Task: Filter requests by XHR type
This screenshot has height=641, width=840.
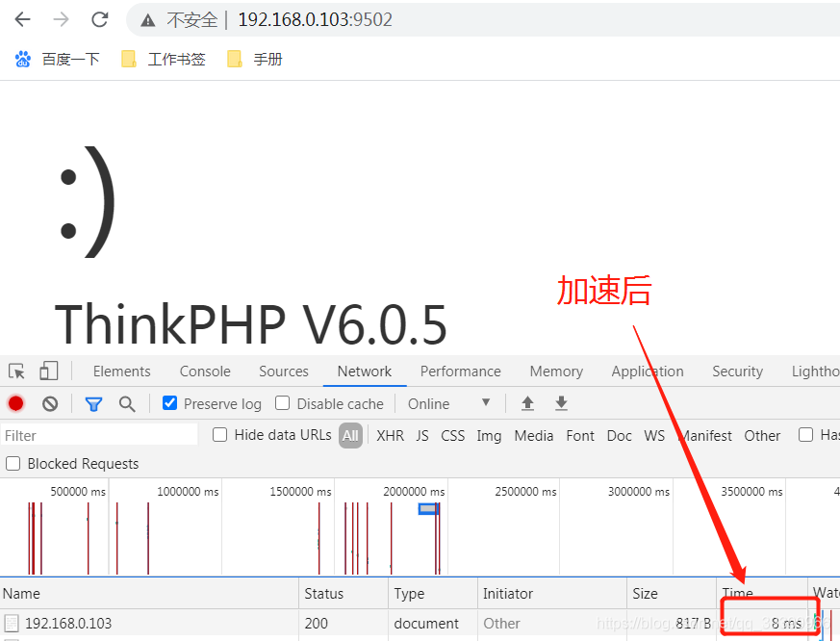Action: [390, 435]
